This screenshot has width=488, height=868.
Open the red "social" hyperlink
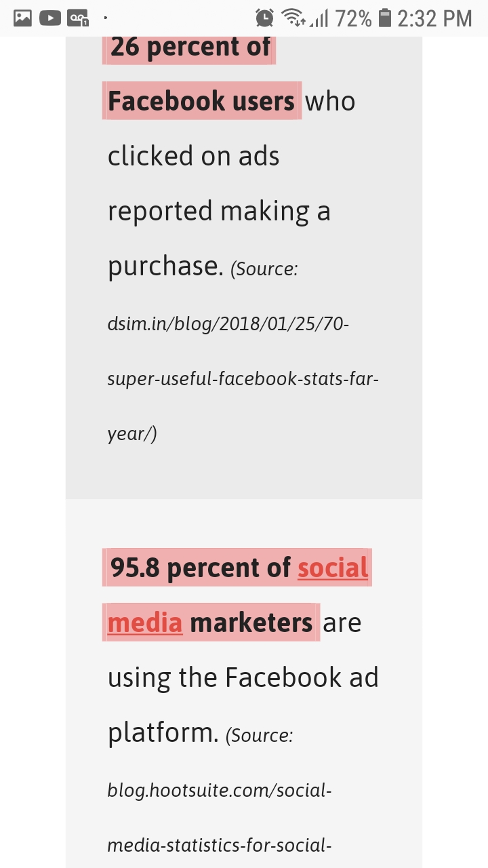coord(333,568)
